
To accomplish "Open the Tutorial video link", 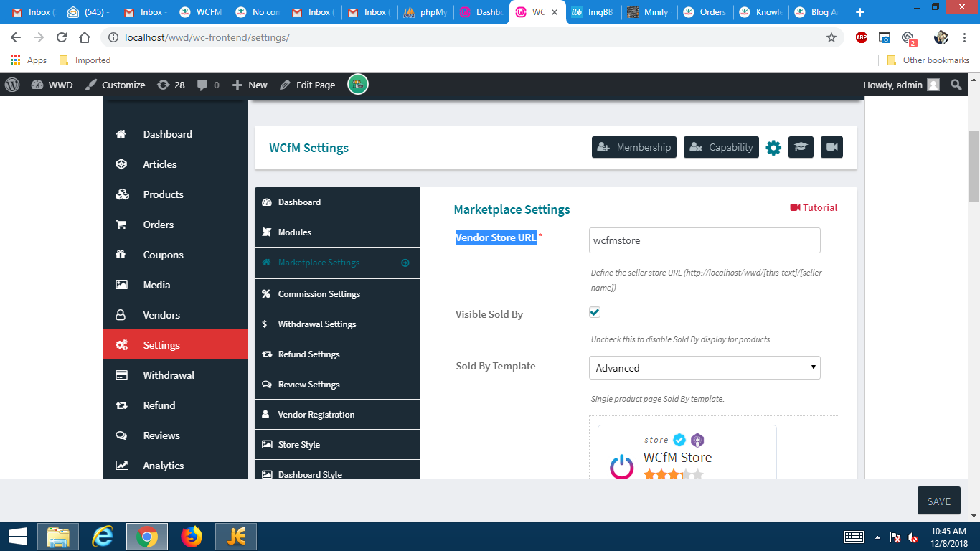I will click(x=814, y=207).
